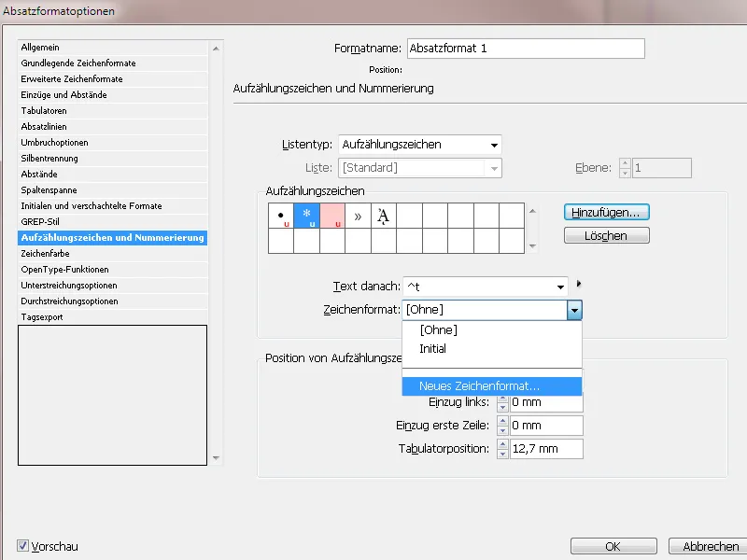747x560 pixels.
Task: Click the Einzug erste Zeile field
Action: pyautogui.click(x=546, y=426)
